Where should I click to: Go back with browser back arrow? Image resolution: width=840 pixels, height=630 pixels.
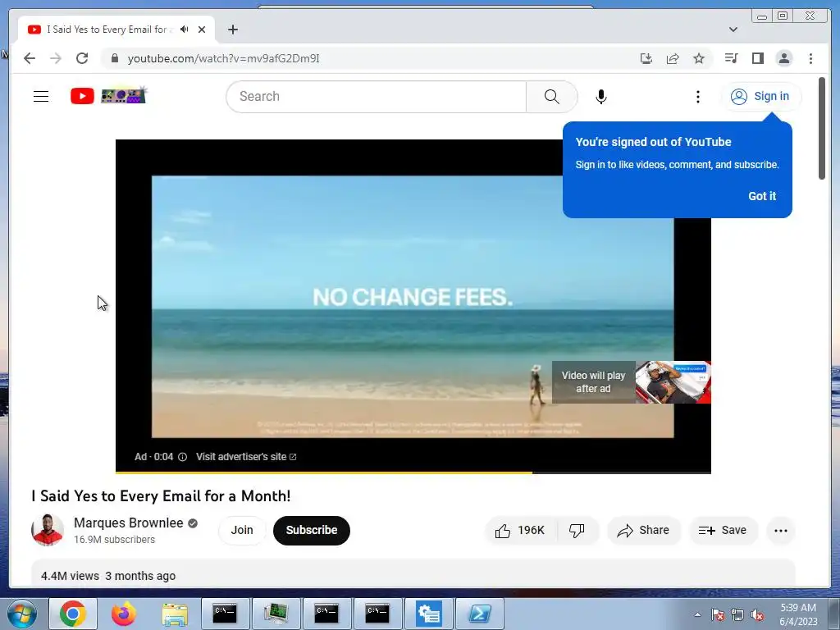coord(30,58)
